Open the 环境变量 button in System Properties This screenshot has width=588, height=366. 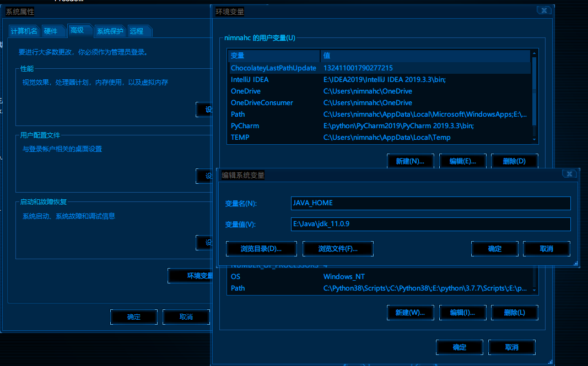[x=190, y=276]
